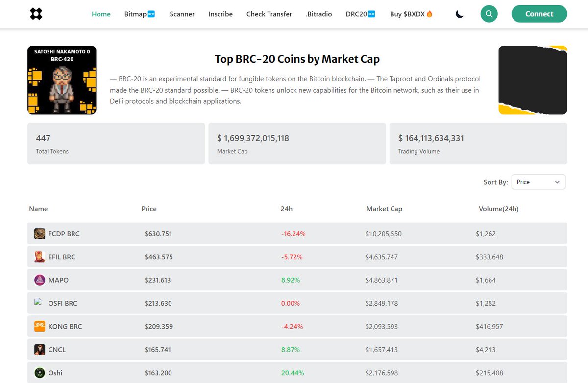Click the website logo icon
588x383 pixels.
[36, 14]
